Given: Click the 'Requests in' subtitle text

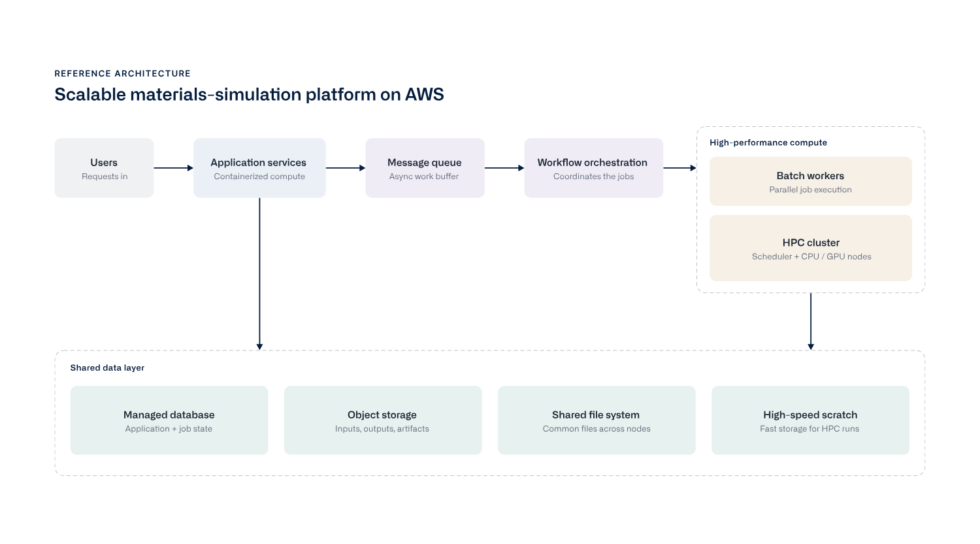Looking at the screenshot, I should [105, 177].
